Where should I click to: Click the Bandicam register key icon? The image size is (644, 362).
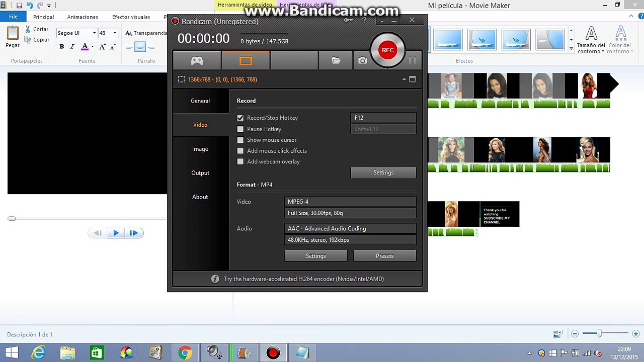[348, 20]
